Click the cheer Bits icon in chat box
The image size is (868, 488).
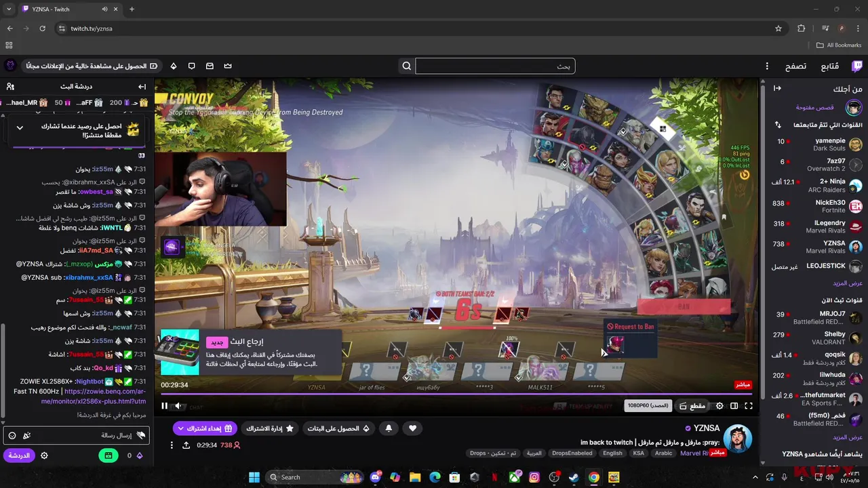[x=27, y=435]
